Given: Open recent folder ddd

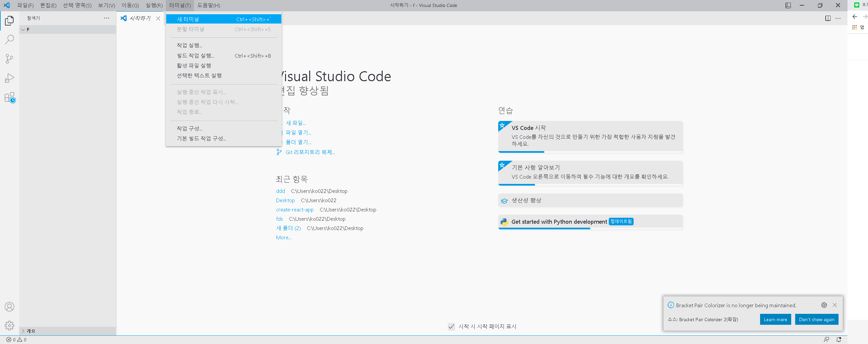Looking at the screenshot, I should [280, 191].
